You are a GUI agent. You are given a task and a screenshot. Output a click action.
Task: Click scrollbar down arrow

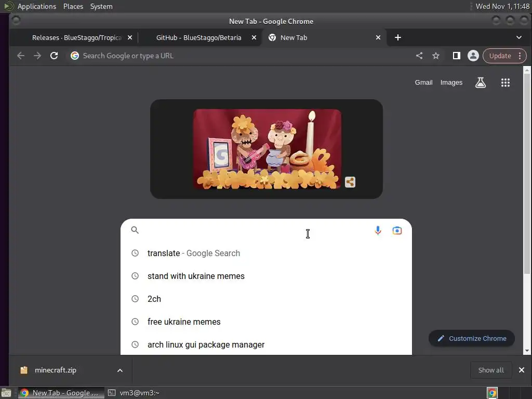[x=527, y=351]
